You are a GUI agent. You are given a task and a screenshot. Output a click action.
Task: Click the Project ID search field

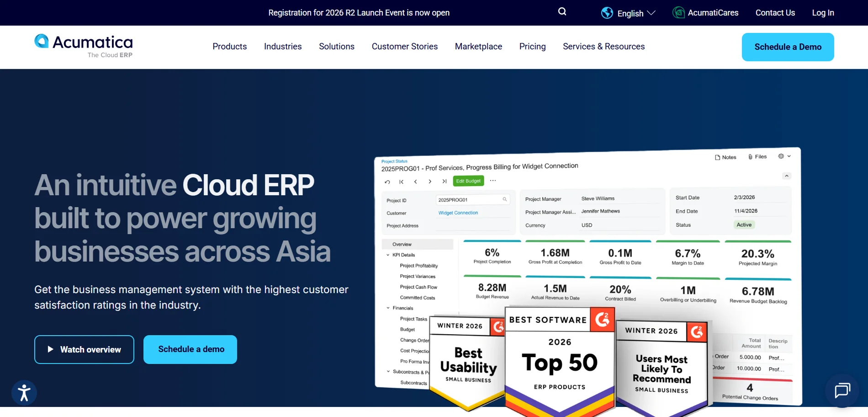[x=473, y=200]
